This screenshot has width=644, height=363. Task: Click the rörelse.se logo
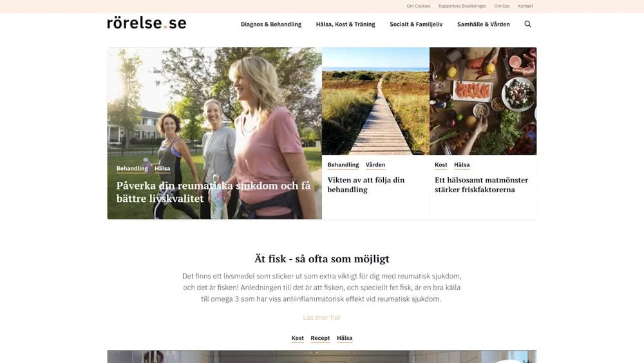(147, 23)
